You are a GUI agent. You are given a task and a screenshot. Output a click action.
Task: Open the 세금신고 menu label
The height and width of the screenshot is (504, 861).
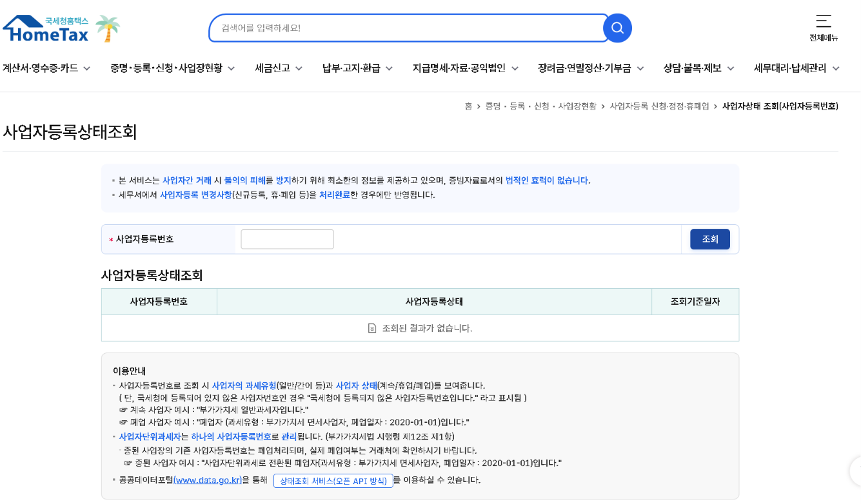tap(272, 68)
